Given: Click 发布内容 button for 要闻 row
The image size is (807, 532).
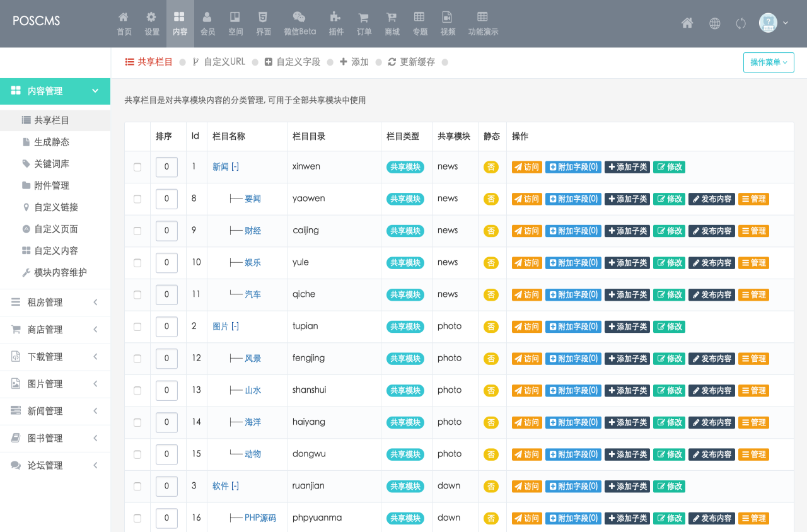Looking at the screenshot, I should click(711, 199).
